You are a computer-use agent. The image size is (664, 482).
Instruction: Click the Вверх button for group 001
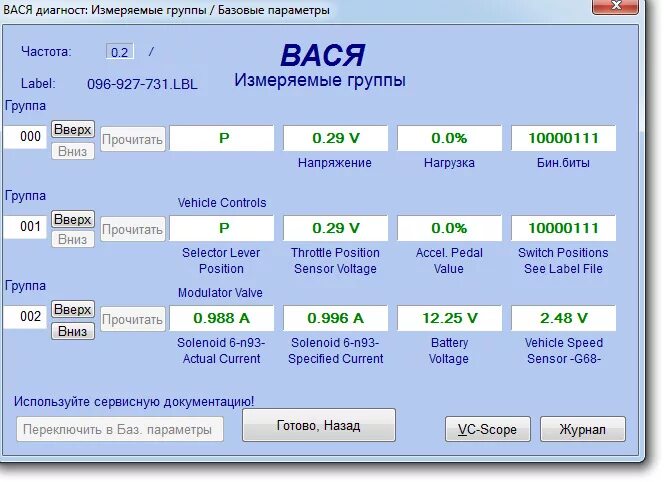coord(73,219)
